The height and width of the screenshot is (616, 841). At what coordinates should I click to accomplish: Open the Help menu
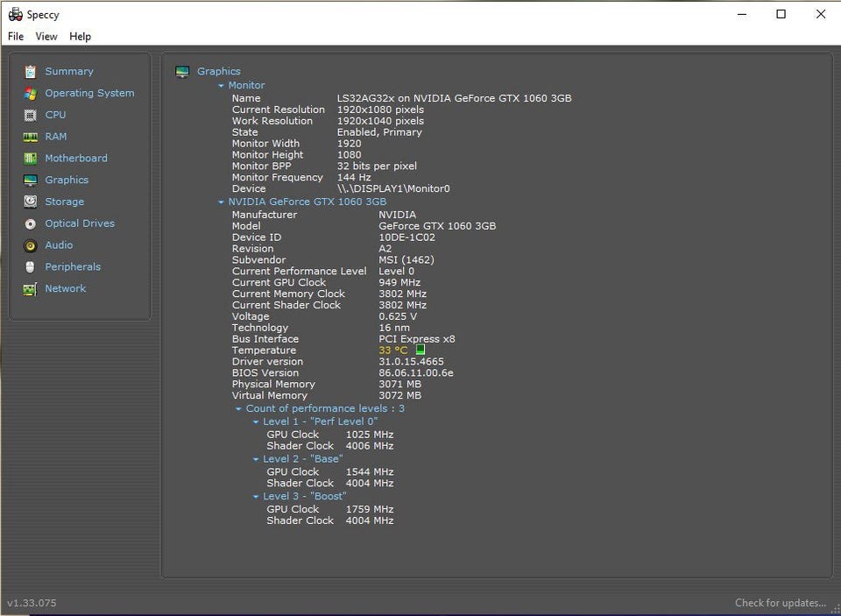coord(80,36)
